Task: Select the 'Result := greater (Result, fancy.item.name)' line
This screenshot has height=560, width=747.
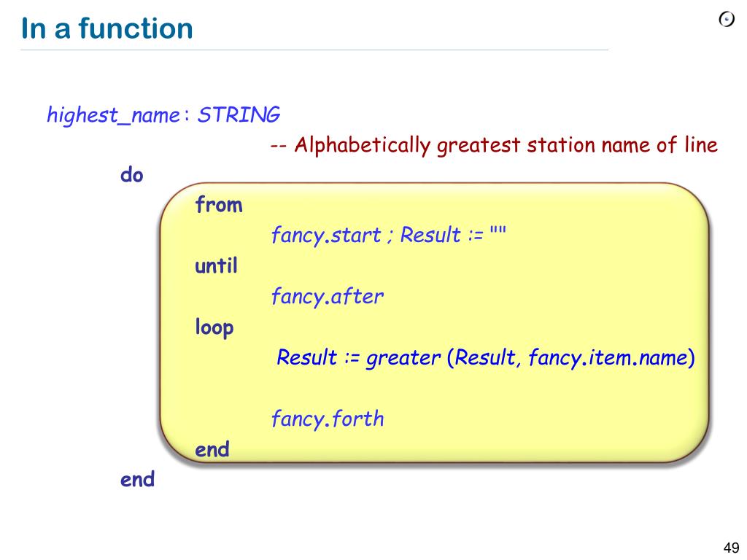Action: [486, 357]
